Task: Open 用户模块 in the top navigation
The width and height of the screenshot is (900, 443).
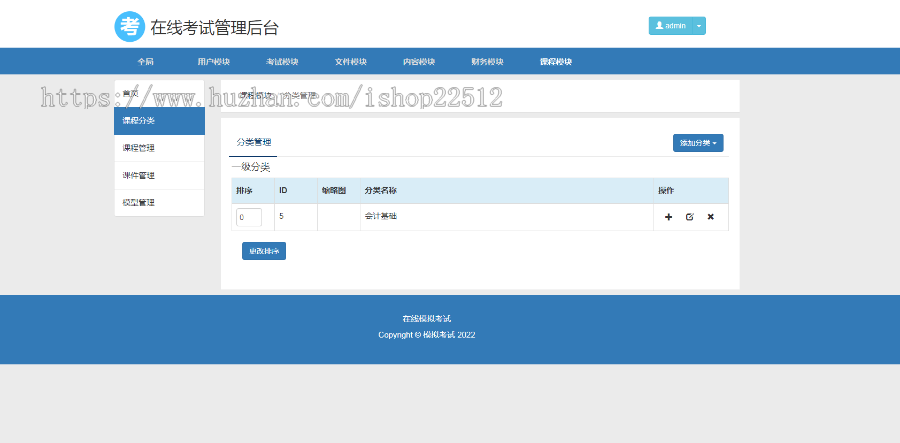Action: click(214, 62)
